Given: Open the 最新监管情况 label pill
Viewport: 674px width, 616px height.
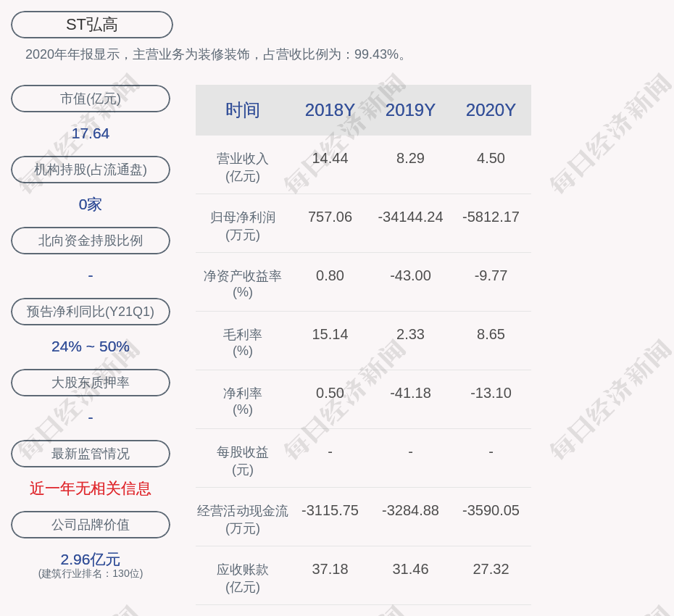Looking at the screenshot, I should click(x=91, y=454).
